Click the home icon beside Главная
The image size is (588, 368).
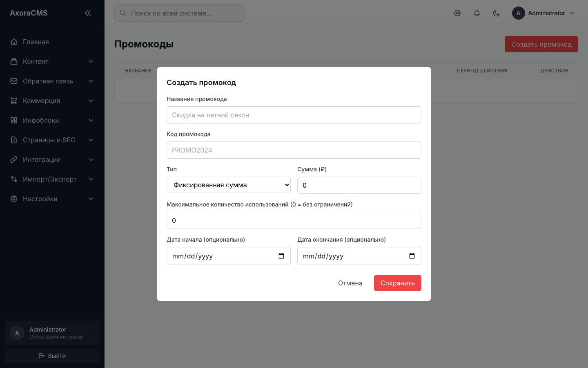[x=14, y=42]
